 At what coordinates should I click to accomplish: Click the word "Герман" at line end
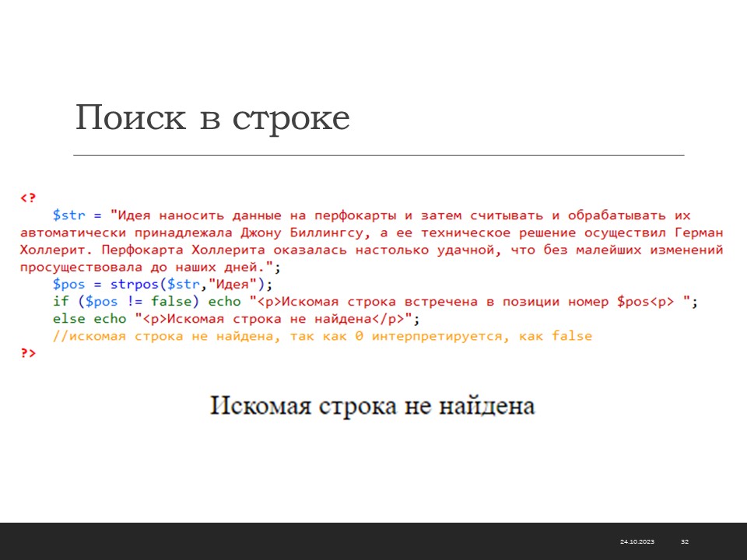[698, 233]
